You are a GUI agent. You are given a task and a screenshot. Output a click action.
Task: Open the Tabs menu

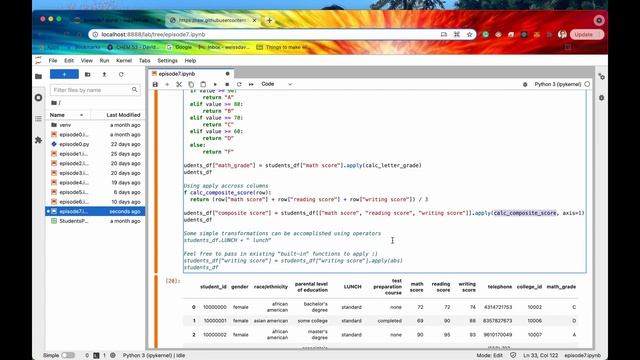[x=144, y=60]
